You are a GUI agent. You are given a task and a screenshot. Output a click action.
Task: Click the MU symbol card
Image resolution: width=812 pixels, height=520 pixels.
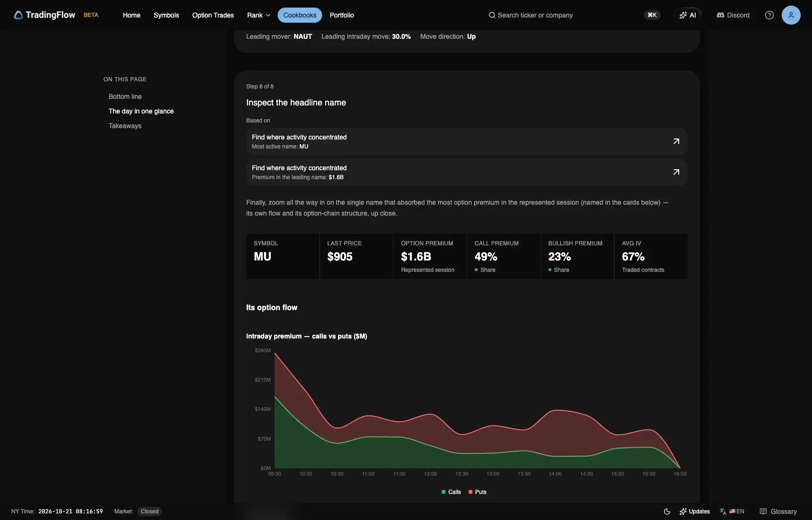[283, 256]
